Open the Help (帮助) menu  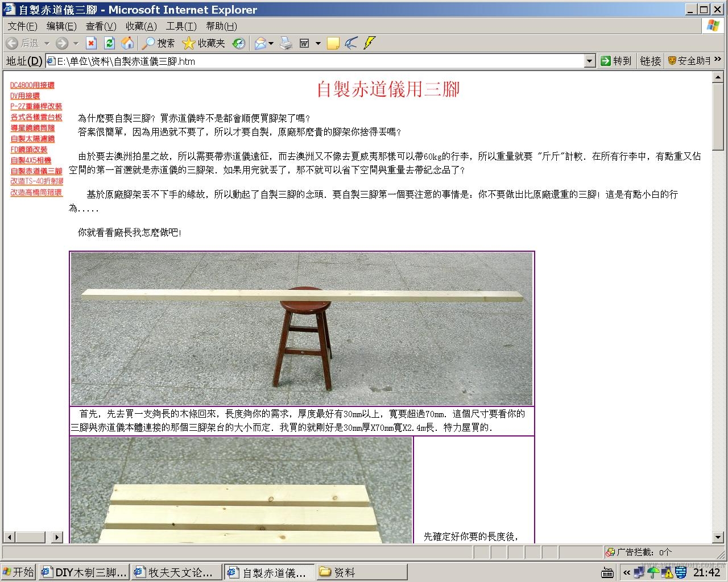pos(222,26)
